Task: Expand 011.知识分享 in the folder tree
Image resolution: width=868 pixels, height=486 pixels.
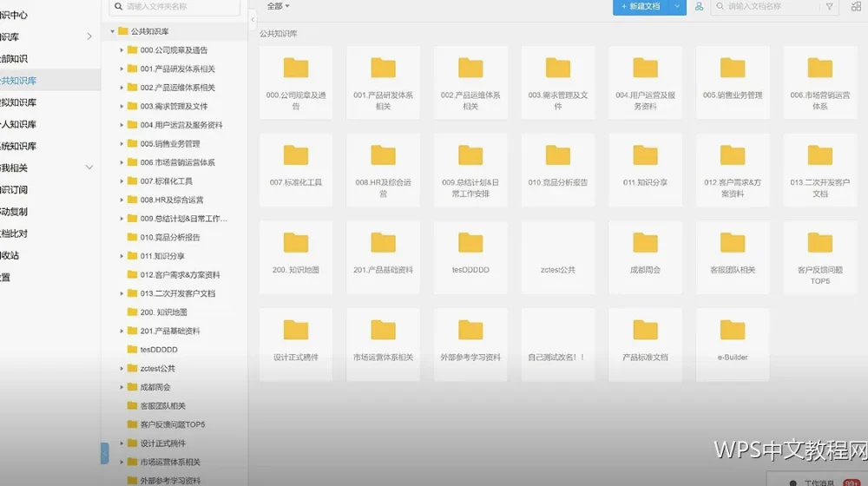Action: [122, 256]
